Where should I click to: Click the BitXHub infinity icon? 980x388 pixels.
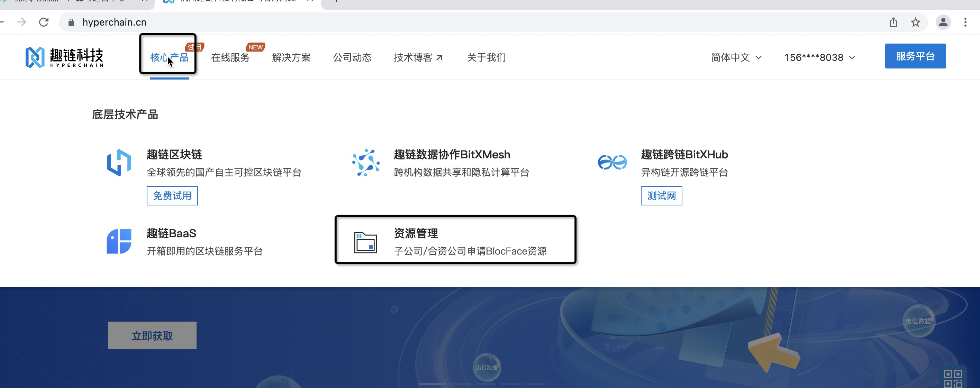[x=612, y=162]
